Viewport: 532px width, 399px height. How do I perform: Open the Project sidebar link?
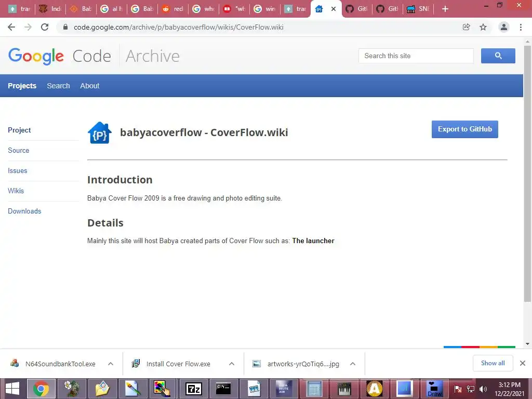(19, 130)
